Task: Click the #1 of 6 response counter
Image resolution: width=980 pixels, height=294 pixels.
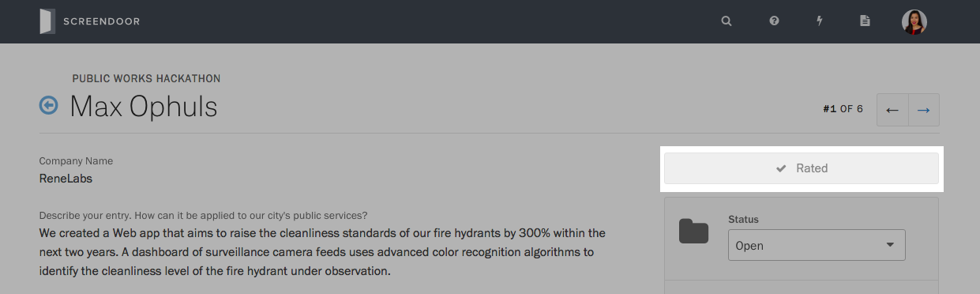Action: [x=843, y=110]
